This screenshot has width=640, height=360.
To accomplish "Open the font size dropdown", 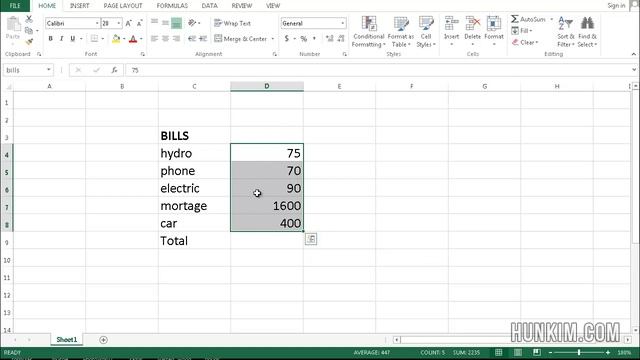I will pyautogui.click(x=119, y=23).
